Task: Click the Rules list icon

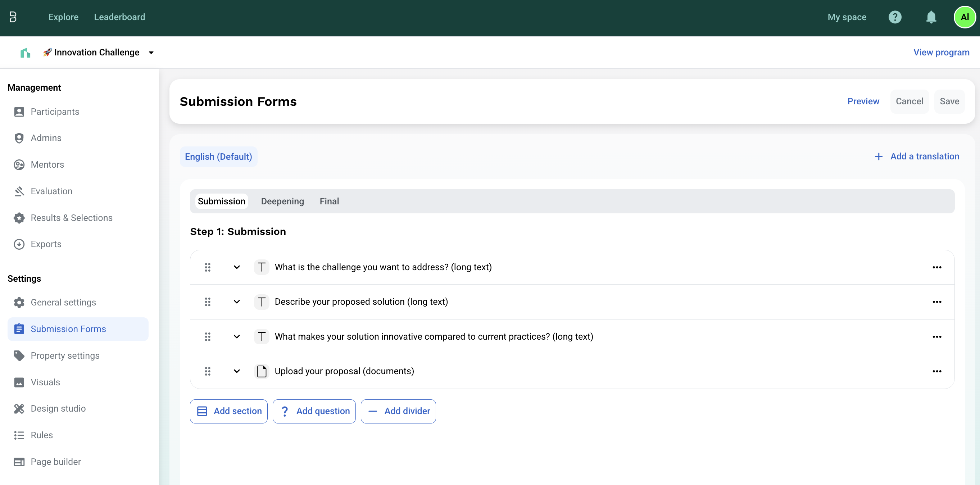Action: (x=19, y=435)
